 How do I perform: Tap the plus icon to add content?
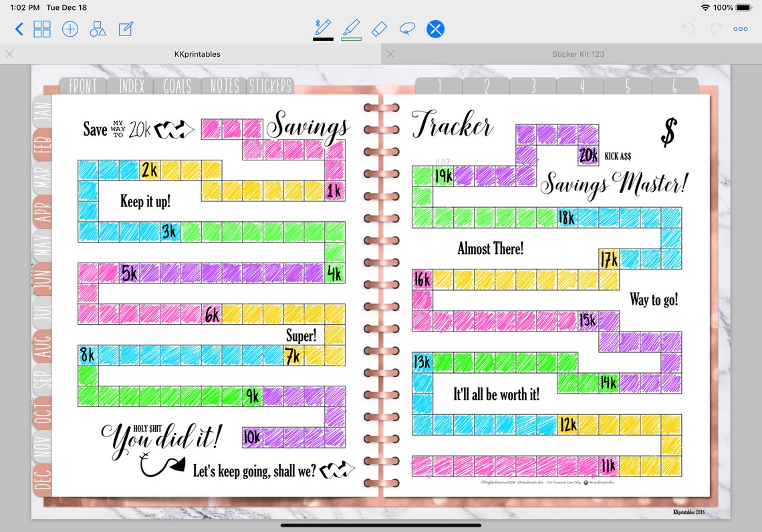pos(70,29)
